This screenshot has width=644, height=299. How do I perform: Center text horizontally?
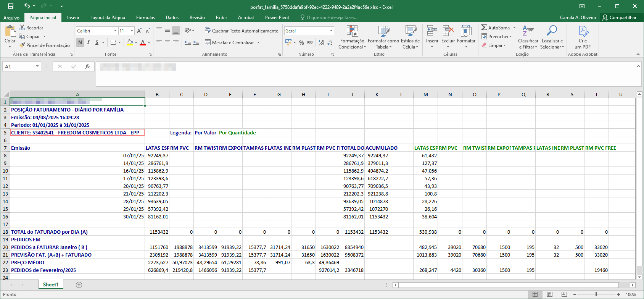coord(167,42)
